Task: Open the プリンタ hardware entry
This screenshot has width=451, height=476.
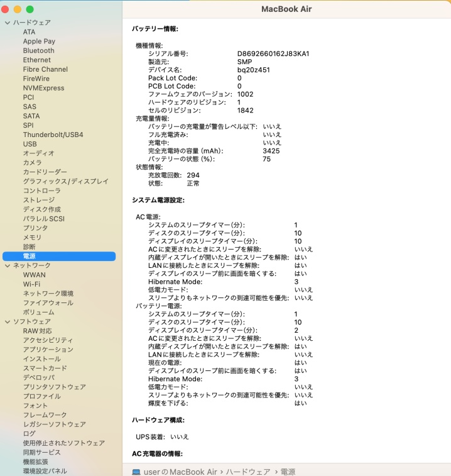Action: (35, 228)
